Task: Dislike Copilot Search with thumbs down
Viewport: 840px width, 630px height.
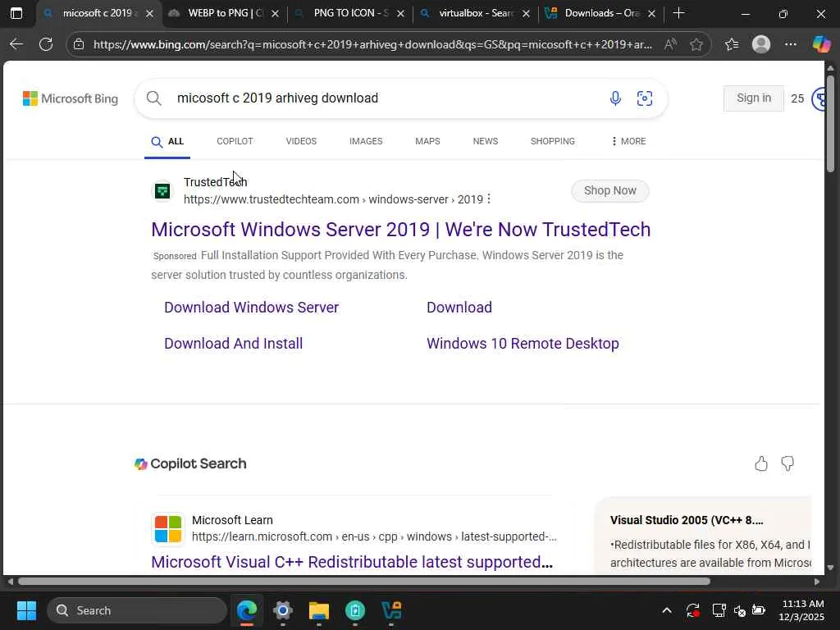Action: click(787, 463)
